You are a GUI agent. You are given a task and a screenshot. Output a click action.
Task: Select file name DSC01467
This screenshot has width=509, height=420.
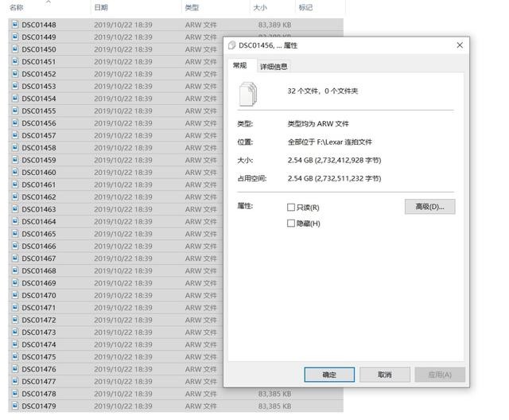pyautogui.click(x=39, y=259)
